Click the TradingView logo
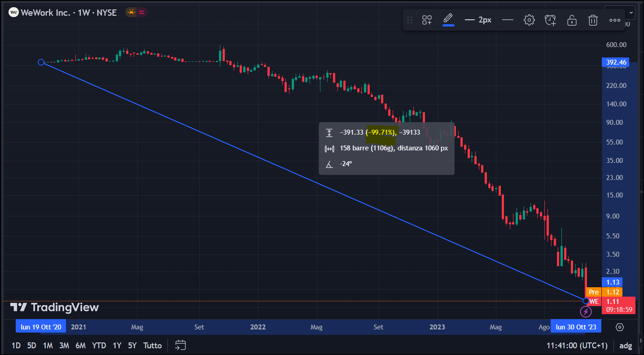644x355 pixels. coord(54,307)
